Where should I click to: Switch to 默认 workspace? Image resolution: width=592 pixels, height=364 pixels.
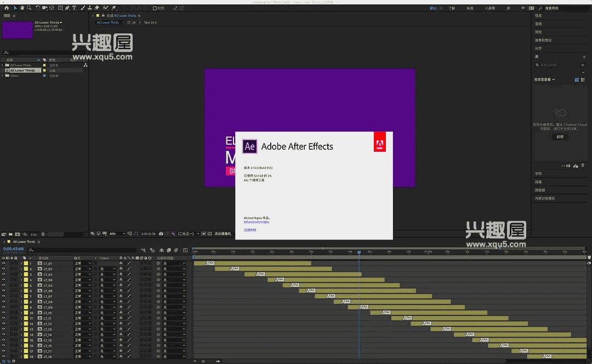tap(433, 8)
